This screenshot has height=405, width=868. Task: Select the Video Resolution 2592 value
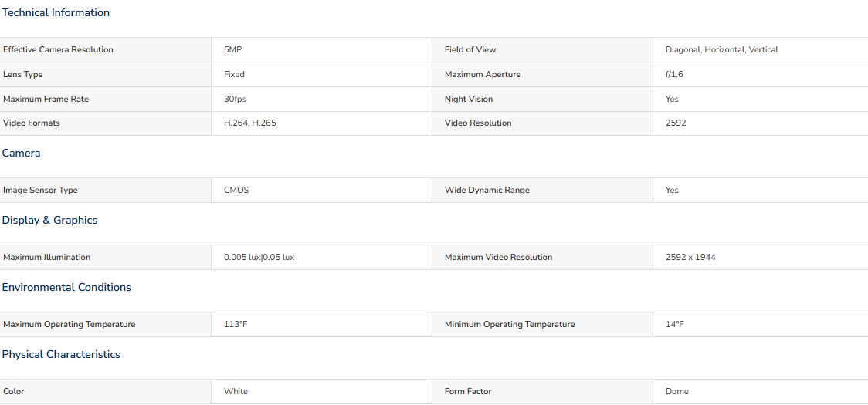pyautogui.click(x=676, y=123)
